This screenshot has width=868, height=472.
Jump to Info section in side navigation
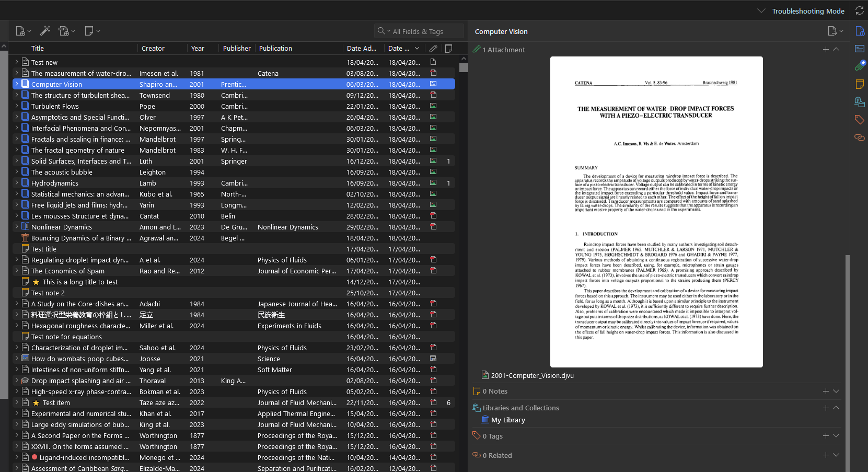coord(860,31)
